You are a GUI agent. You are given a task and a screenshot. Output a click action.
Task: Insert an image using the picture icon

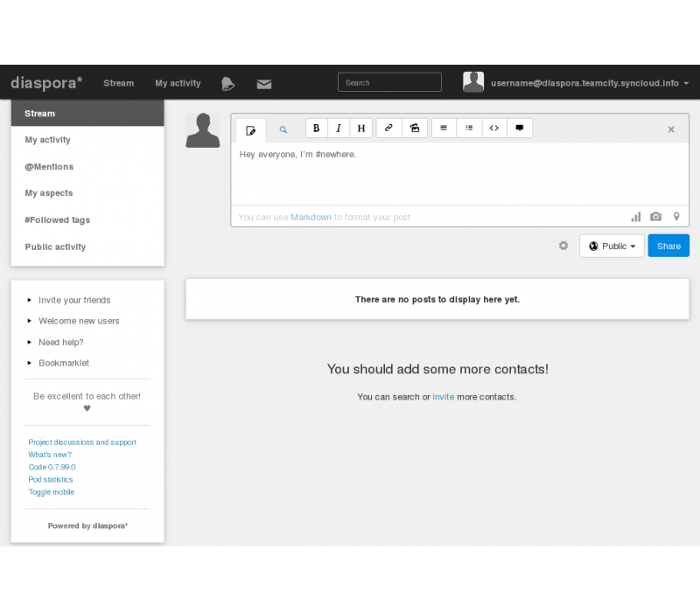[x=414, y=129]
